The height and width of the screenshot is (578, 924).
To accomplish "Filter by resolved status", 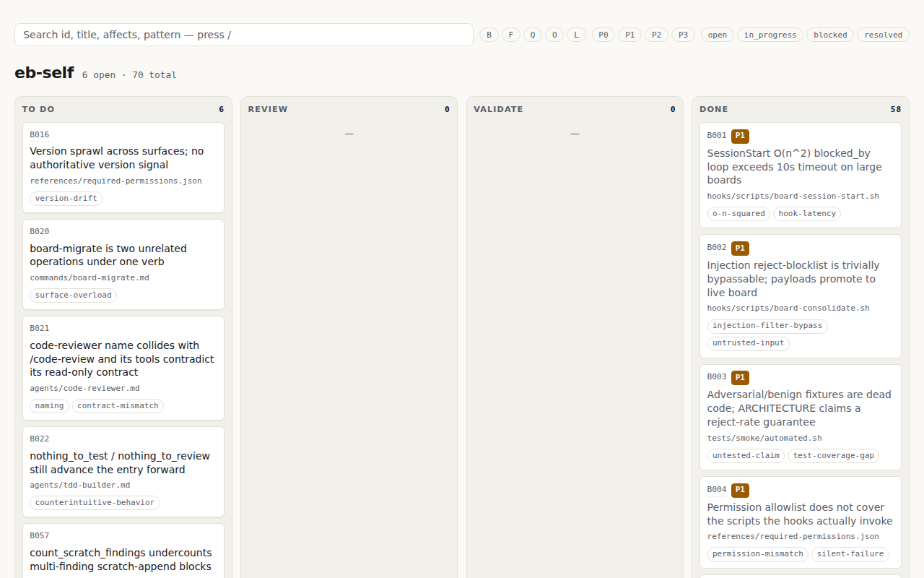I will [884, 35].
